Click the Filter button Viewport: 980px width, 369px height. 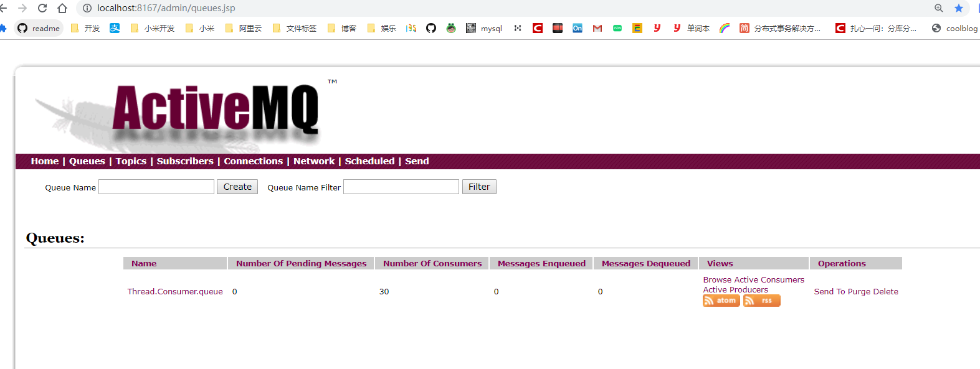[x=479, y=187]
